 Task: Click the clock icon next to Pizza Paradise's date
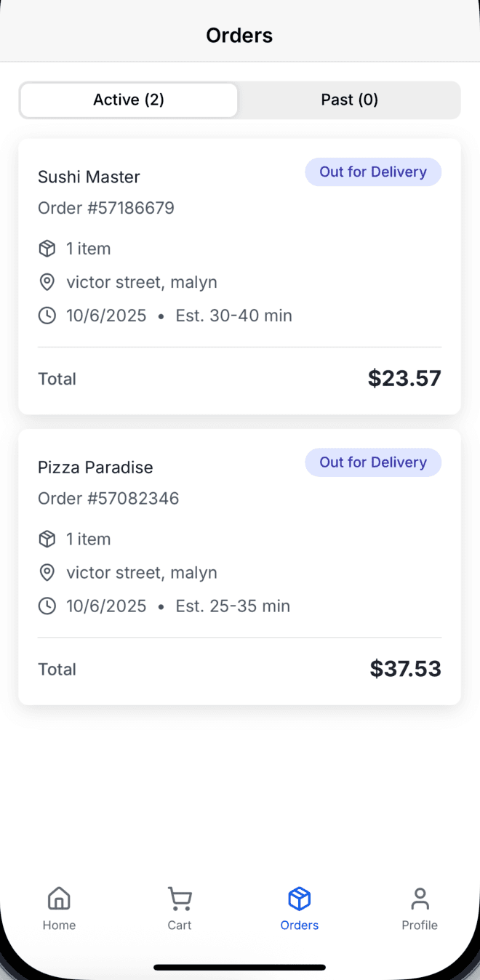click(x=47, y=606)
